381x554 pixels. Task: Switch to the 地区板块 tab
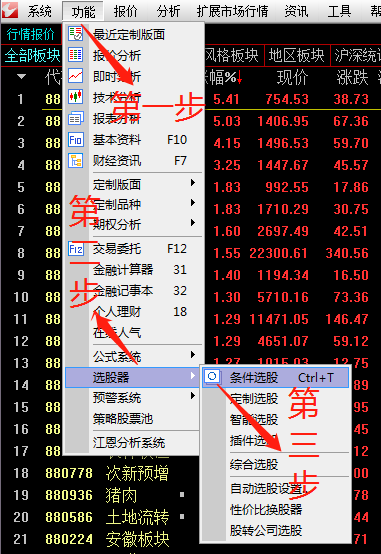tap(297, 55)
